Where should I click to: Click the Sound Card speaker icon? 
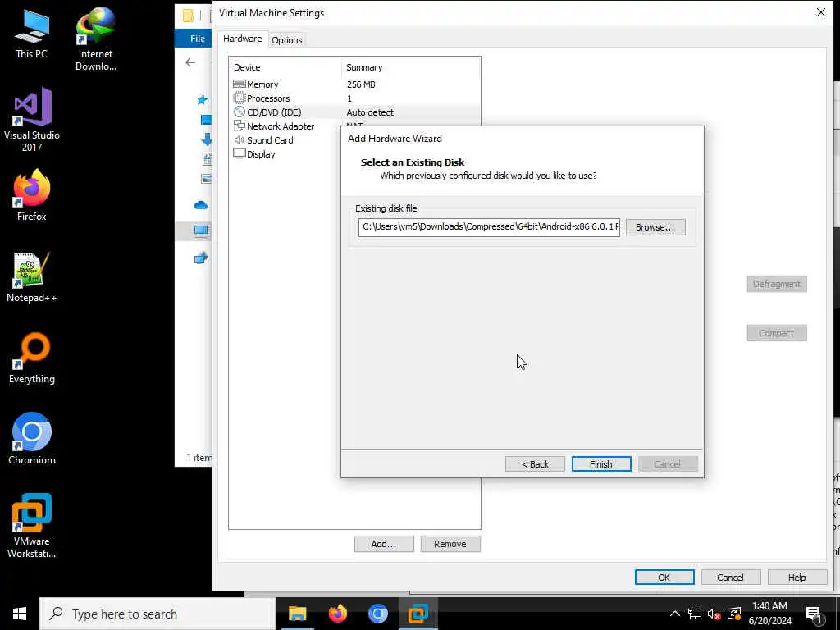[239, 139]
